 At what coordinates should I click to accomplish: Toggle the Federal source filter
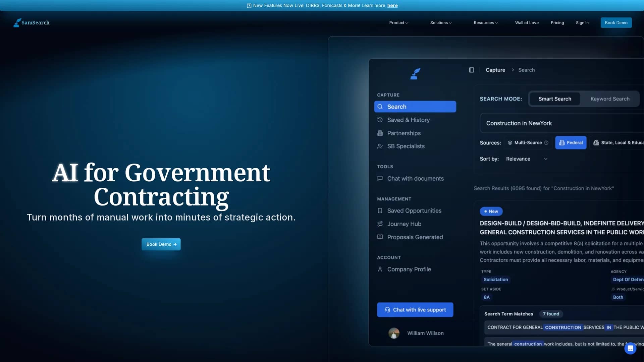click(x=571, y=143)
